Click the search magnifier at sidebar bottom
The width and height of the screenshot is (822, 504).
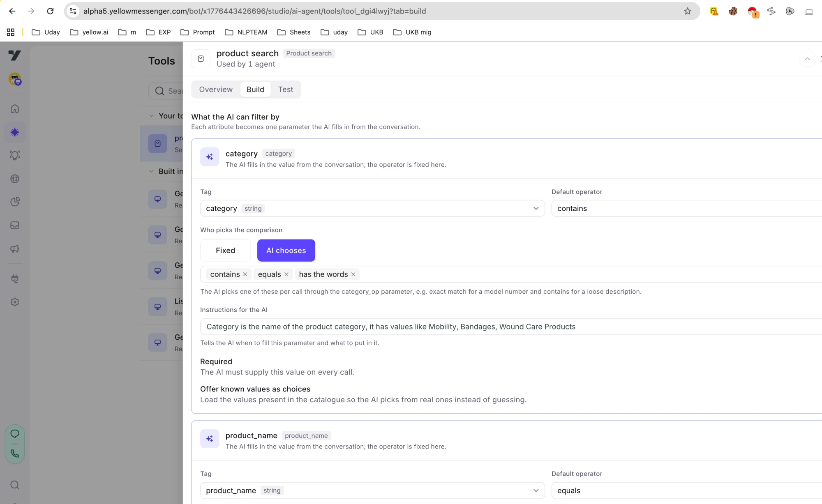click(x=15, y=485)
